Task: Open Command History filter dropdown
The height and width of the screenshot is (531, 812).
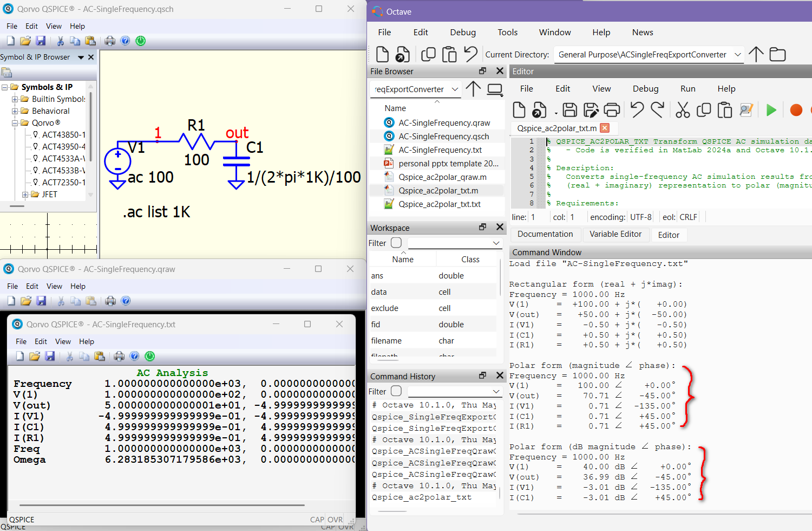Action: (x=496, y=391)
